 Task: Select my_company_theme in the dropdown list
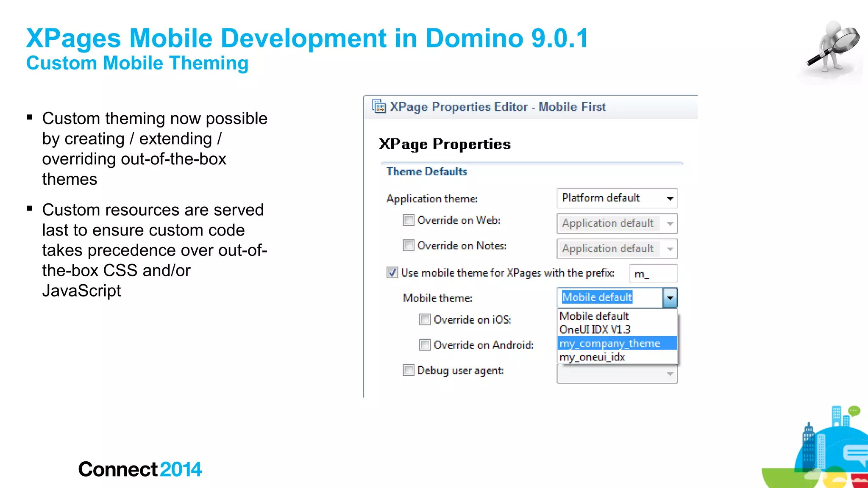pos(617,343)
